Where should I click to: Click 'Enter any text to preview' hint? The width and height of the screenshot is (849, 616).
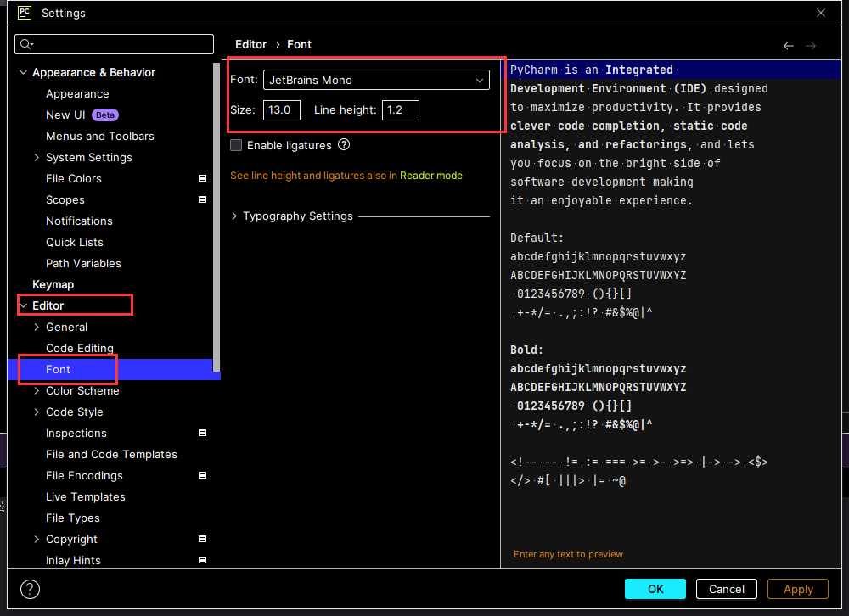click(568, 554)
